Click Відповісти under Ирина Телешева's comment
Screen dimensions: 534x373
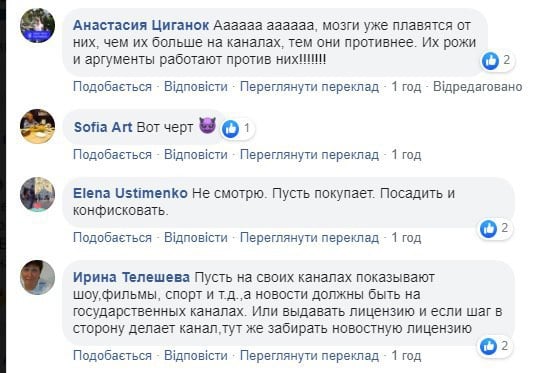(196, 355)
